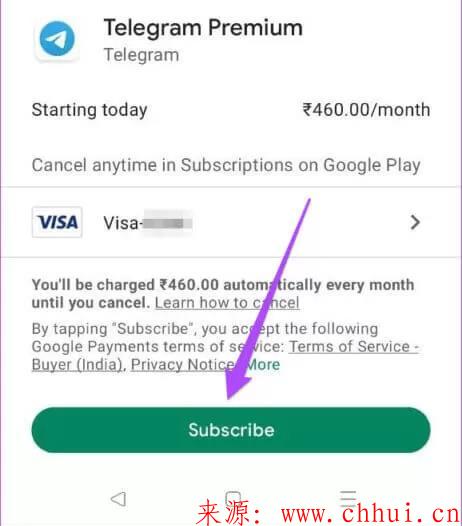This screenshot has width=462, height=526.
Task: Open the Privacy Notice link
Action: pyautogui.click(x=183, y=364)
